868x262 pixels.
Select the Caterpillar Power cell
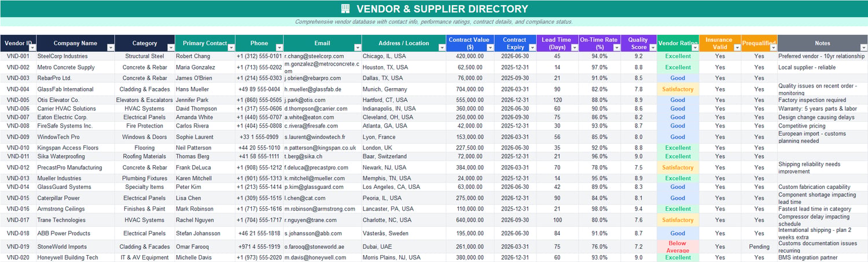76,198
